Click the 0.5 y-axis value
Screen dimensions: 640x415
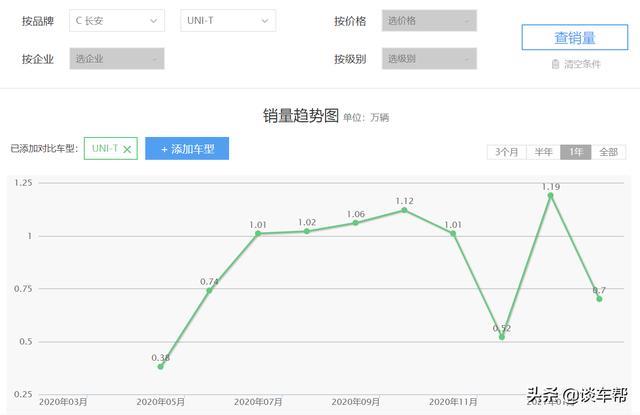point(26,342)
